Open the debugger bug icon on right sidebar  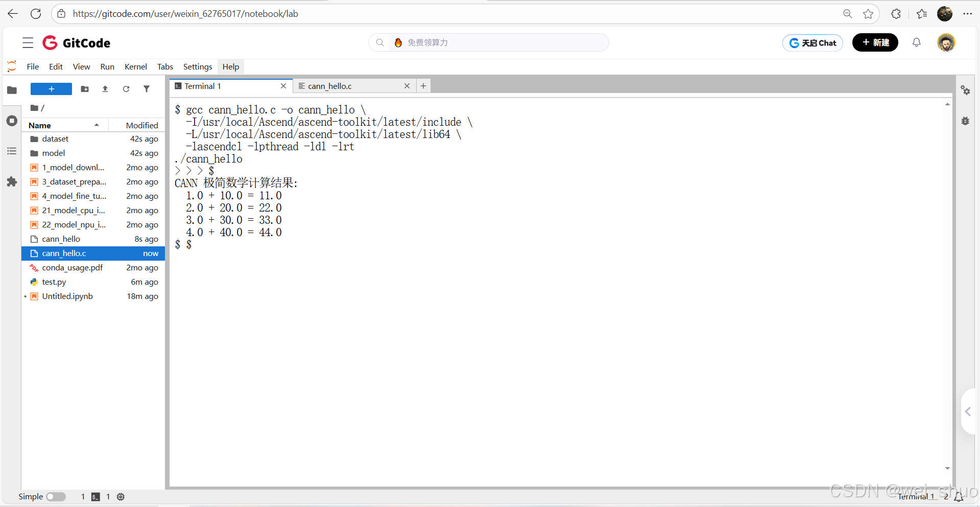[x=965, y=121]
